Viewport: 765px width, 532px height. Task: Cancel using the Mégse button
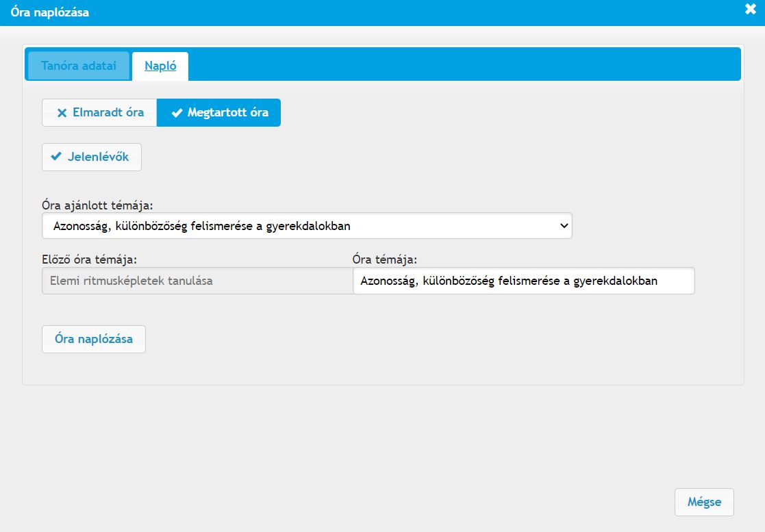pos(704,502)
